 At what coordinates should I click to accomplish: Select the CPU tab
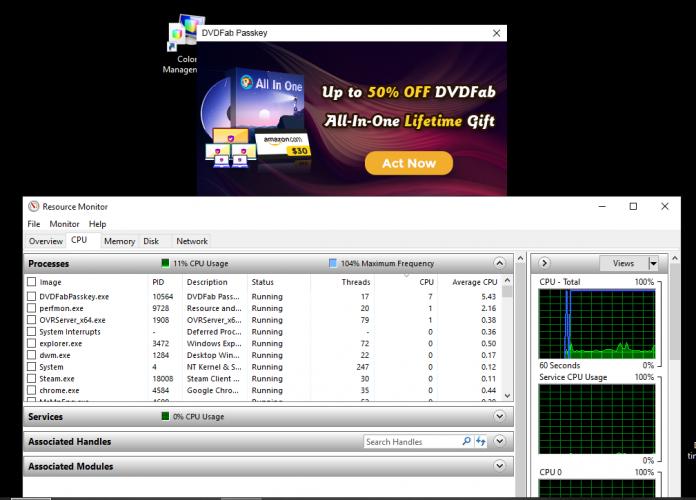[79, 240]
